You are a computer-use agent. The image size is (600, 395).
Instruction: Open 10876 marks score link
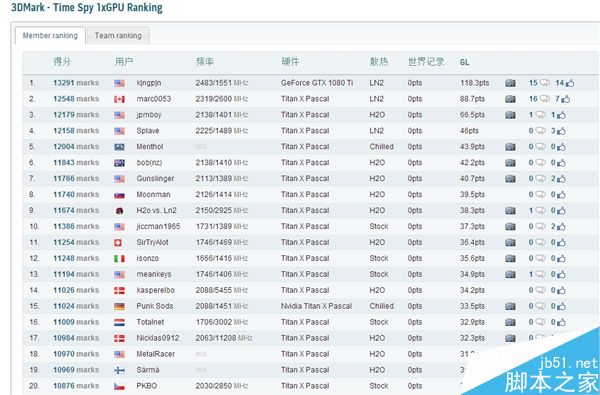(x=76, y=386)
